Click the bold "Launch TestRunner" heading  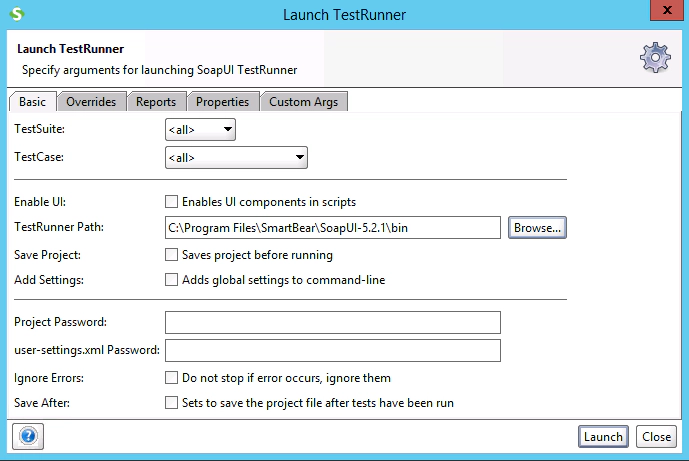click(70, 49)
